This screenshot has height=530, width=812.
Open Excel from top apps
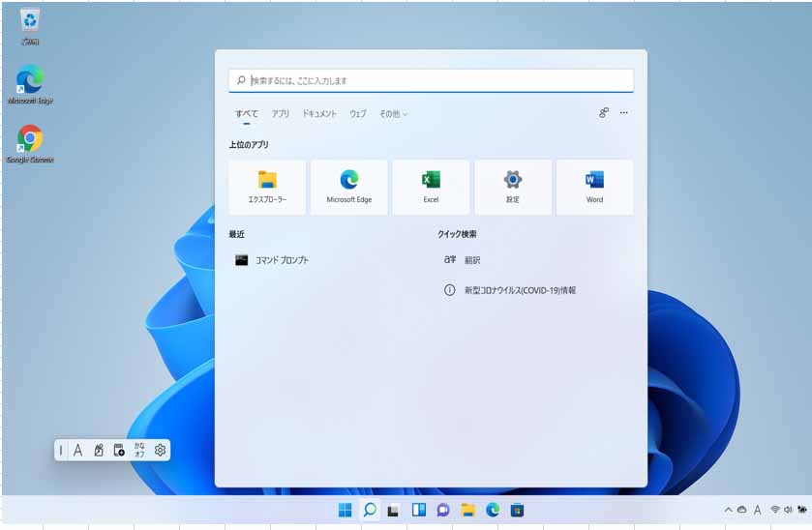(x=431, y=187)
